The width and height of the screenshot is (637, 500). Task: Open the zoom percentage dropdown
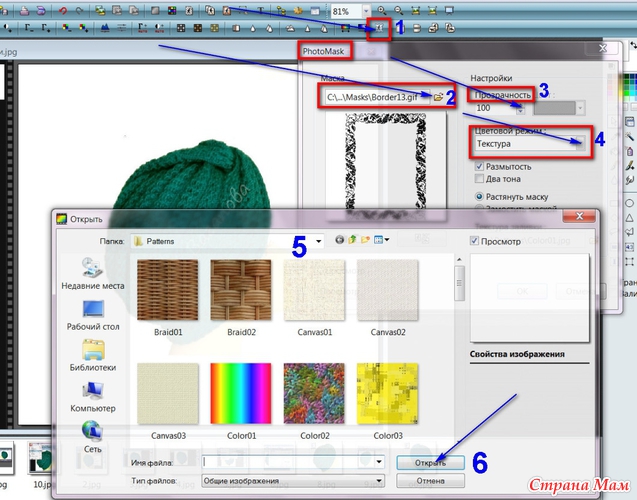(366, 11)
